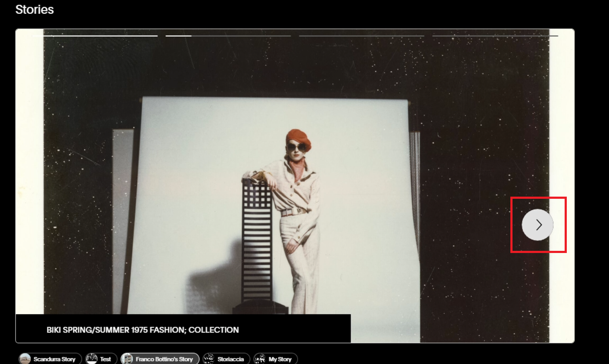Jump to second story progress segment
The image size is (609, 364).
(228, 36)
